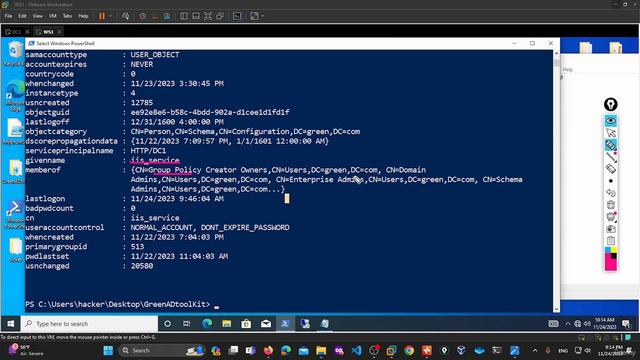
Task: Enter full screen mode in VMware
Action: pyautogui.click(x=208, y=16)
